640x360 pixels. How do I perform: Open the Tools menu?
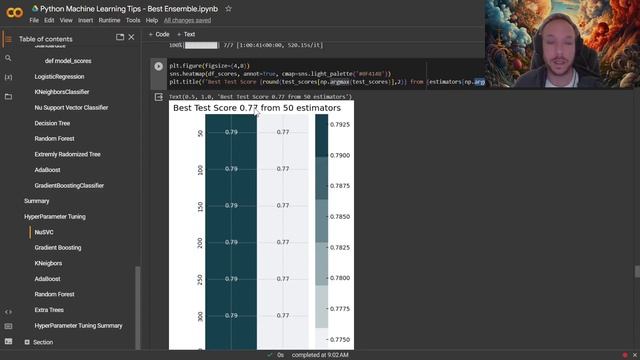click(133, 20)
